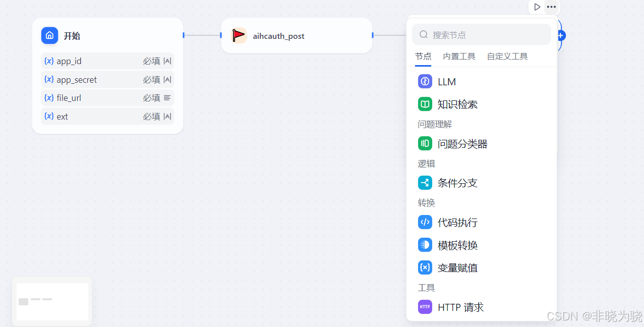Image resolution: width=644 pixels, height=327 pixels.
Task: Focus the 搜索节点 search field
Action: tap(482, 34)
